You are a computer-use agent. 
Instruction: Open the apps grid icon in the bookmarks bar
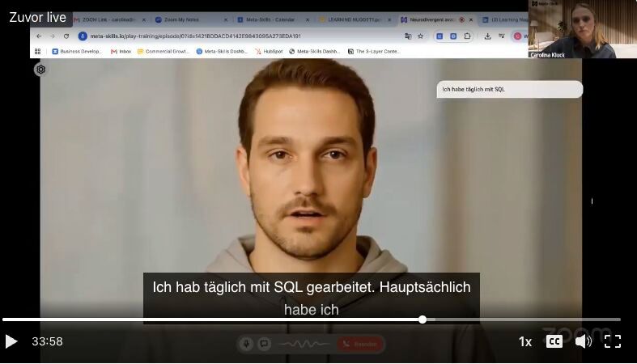tap(38, 52)
